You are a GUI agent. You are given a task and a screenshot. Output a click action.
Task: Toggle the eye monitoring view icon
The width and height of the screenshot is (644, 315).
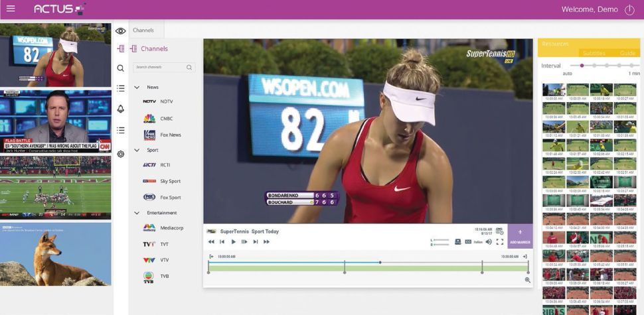point(120,31)
